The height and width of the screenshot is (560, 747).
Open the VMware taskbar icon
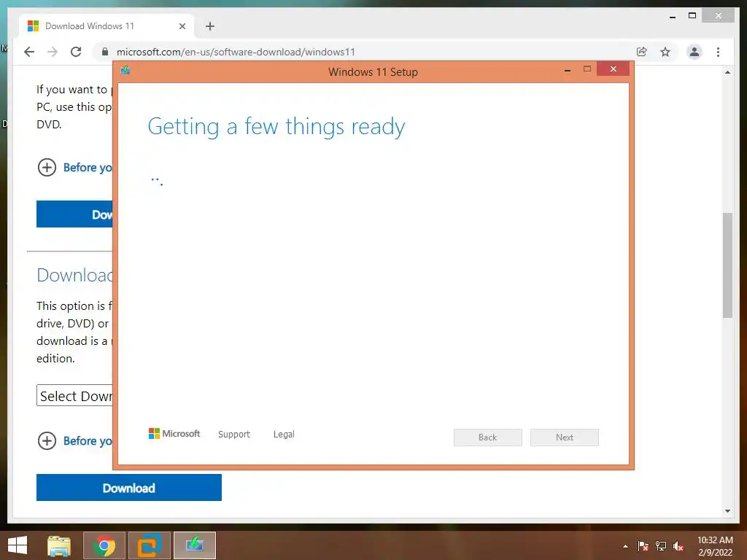[150, 545]
